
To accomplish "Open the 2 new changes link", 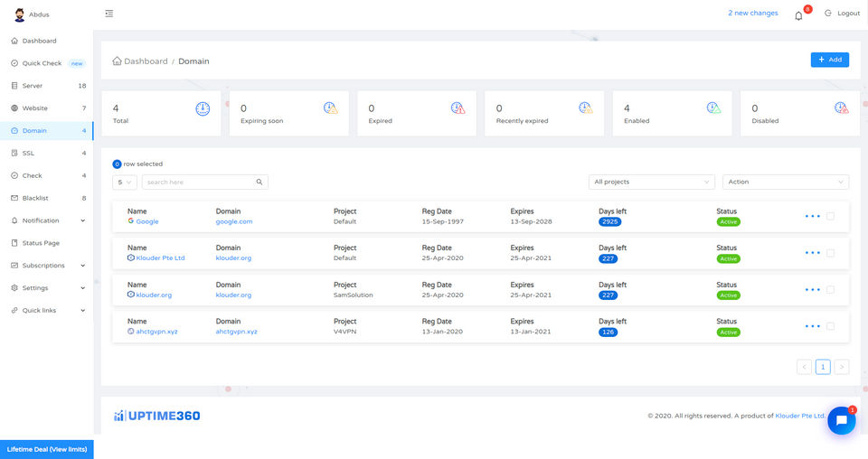I will click(x=752, y=14).
